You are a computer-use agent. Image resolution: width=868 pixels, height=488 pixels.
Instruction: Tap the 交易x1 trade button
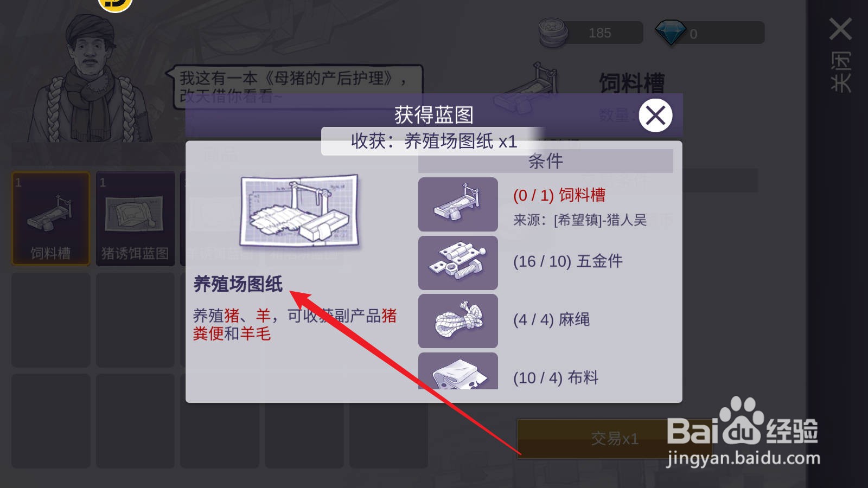614,439
